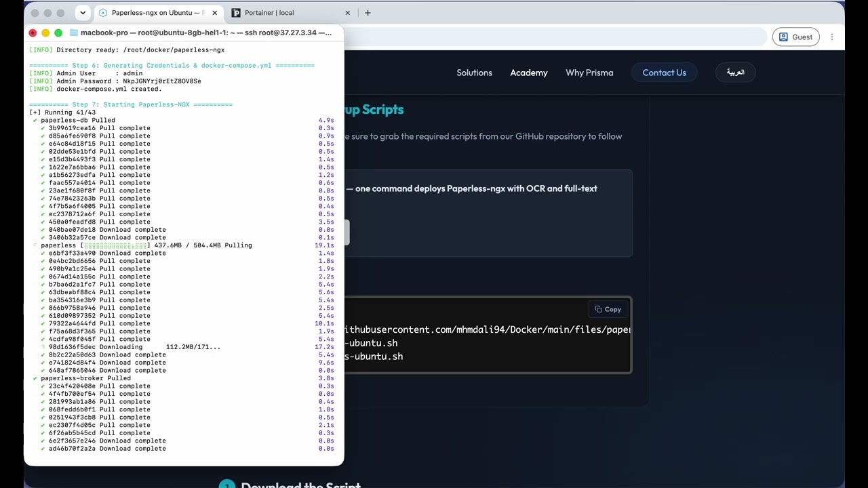Viewport: 868px width, 488px height.
Task: Open the browser three-dot menu
Action: click(832, 37)
